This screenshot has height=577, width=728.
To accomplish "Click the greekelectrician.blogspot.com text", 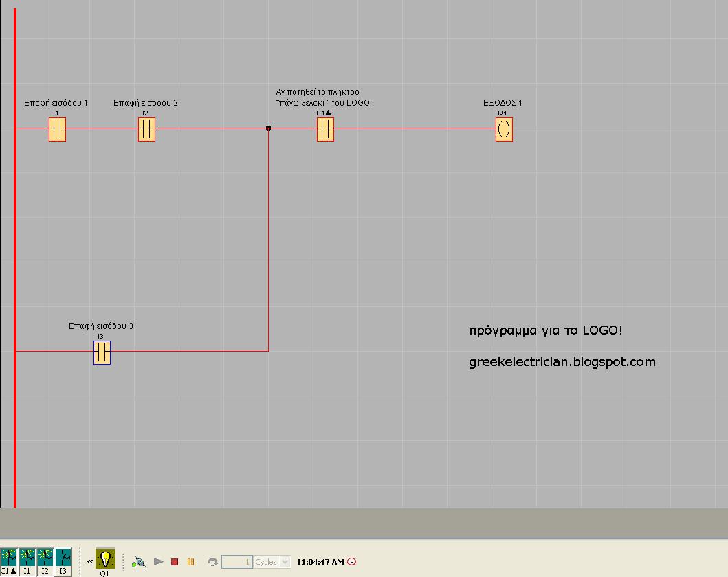I will point(562,362).
